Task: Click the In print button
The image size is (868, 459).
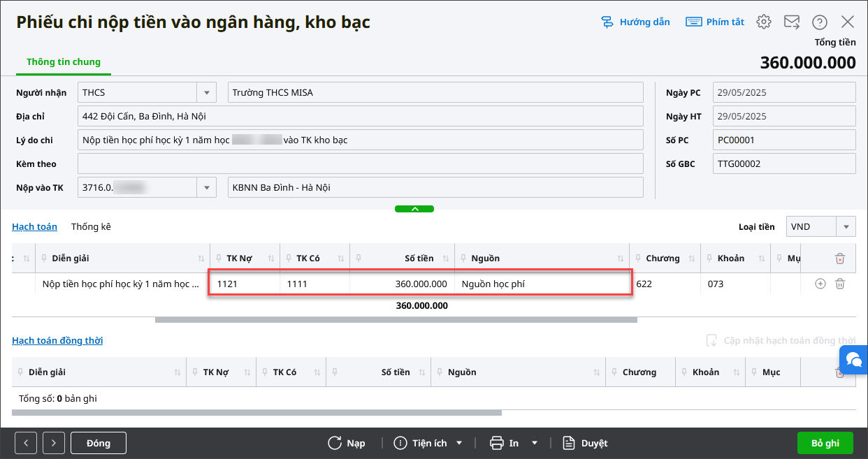Action: (x=505, y=443)
